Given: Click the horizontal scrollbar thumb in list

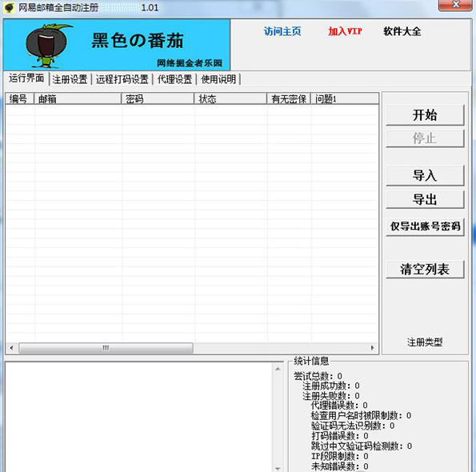Looking at the screenshot, I should pos(106,348).
